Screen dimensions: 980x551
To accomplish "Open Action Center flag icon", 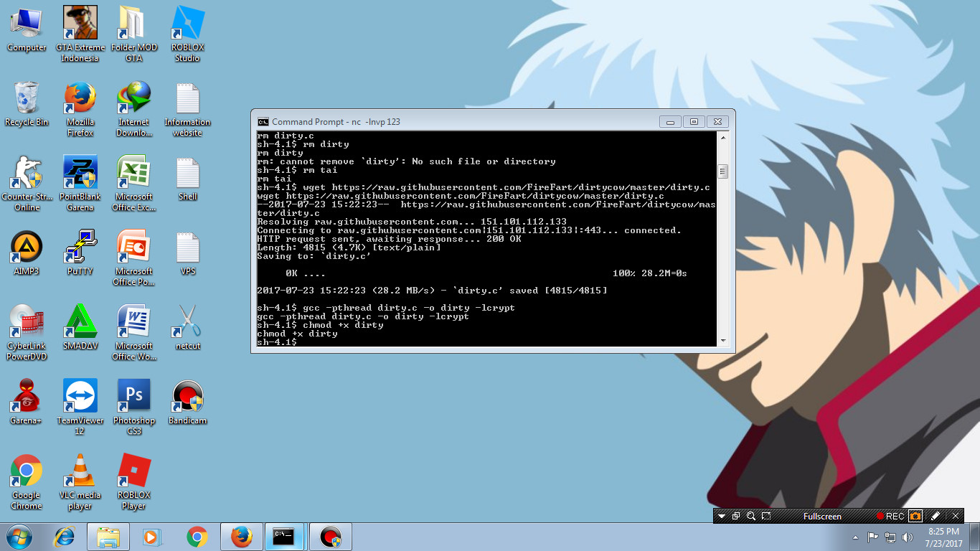I will (873, 537).
